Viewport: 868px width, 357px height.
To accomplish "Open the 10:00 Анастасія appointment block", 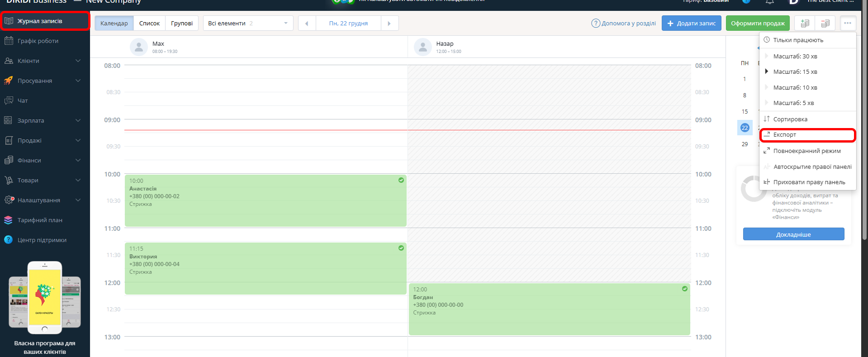I will 265,200.
